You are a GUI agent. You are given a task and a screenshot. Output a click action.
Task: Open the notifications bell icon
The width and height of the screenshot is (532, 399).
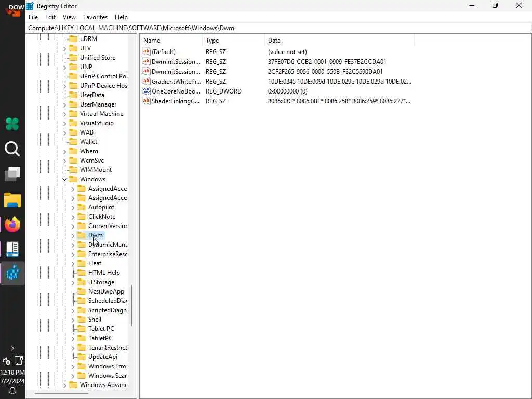tap(12, 391)
